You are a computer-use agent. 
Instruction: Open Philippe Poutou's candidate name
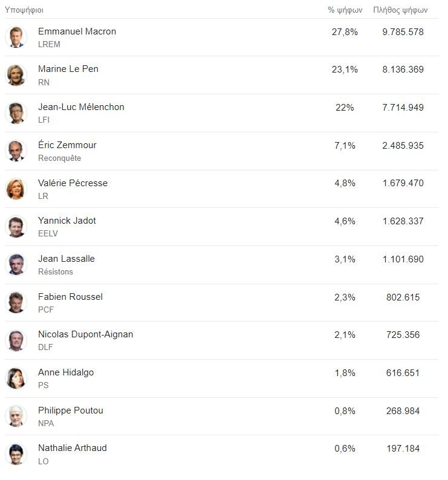pyautogui.click(x=70, y=410)
